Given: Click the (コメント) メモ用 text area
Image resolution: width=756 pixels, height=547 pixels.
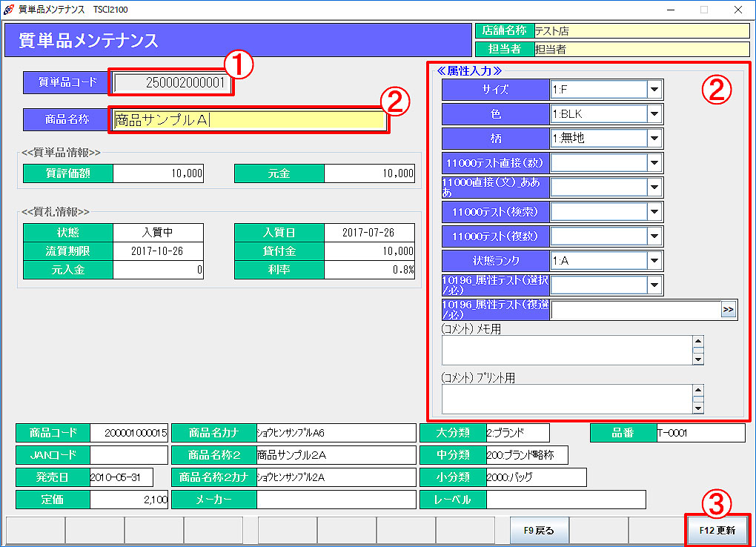Looking at the screenshot, I should point(567,351).
